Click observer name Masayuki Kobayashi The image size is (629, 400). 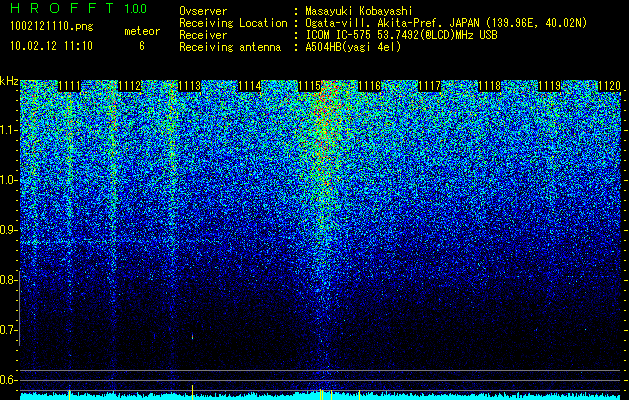359,11
